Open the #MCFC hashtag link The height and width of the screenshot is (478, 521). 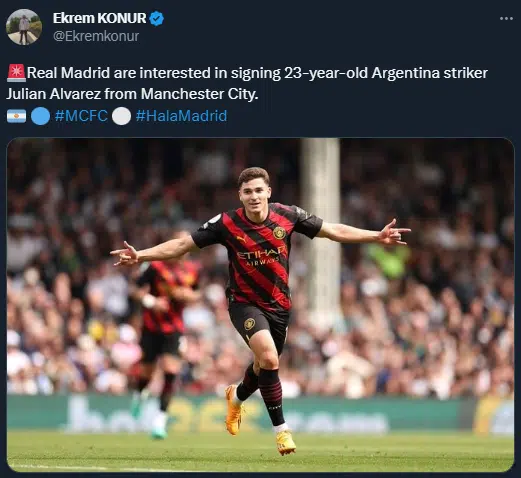(x=81, y=116)
